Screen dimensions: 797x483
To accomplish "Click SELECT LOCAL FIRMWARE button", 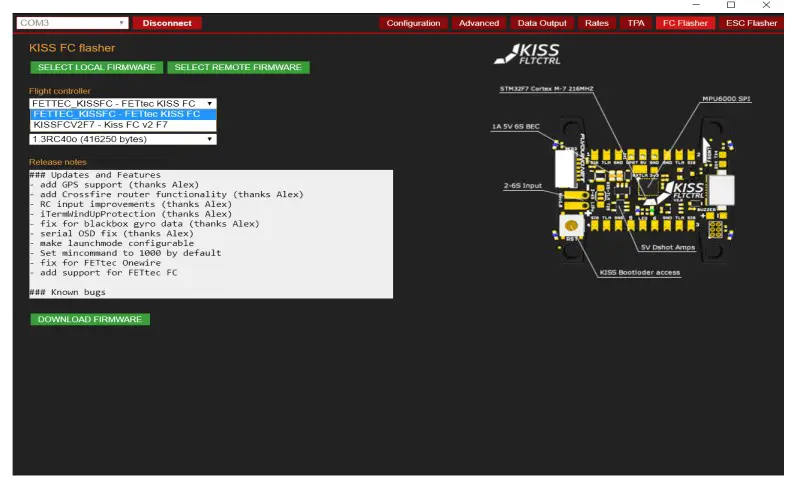I will click(96, 67).
